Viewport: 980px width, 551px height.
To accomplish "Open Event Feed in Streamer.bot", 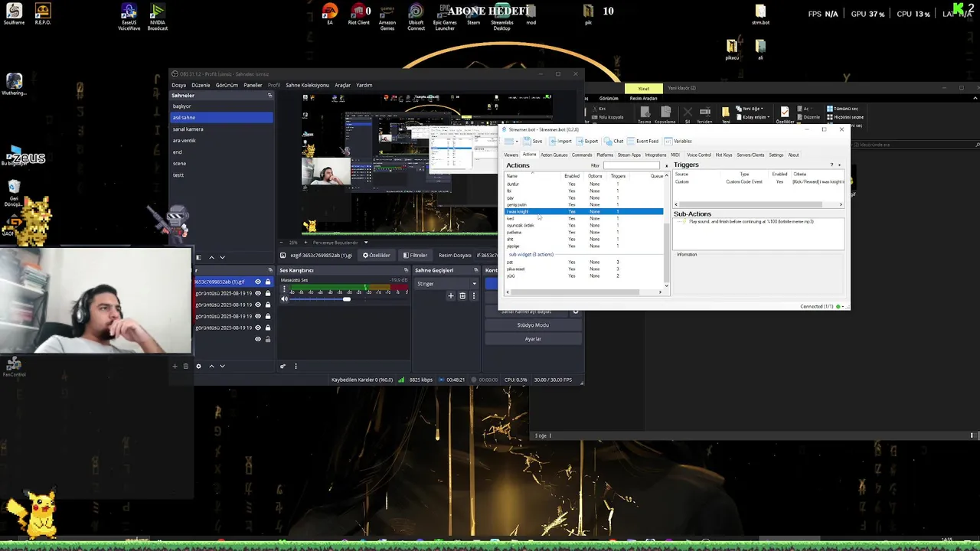I will point(642,141).
